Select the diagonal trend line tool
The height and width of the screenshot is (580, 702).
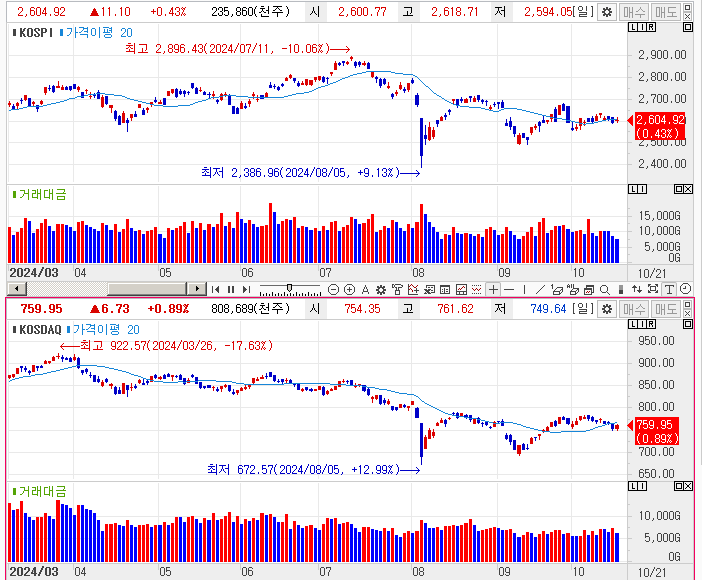[540, 289]
